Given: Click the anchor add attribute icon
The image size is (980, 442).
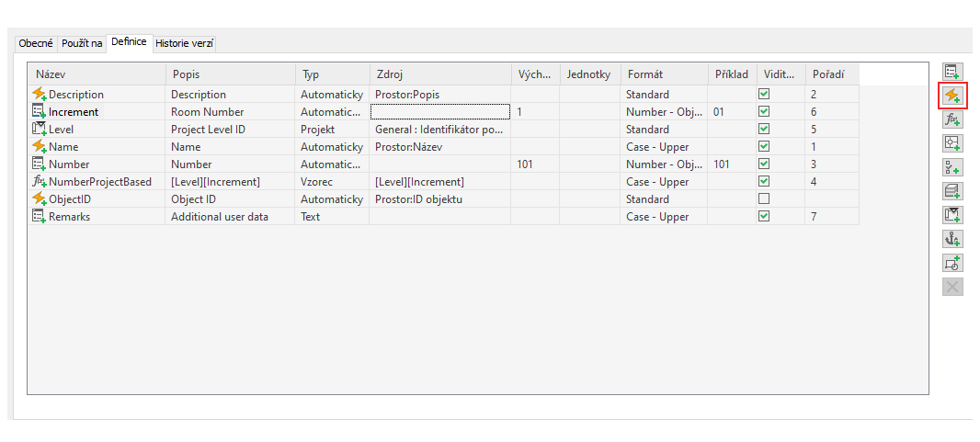Looking at the screenshot, I should pyautogui.click(x=952, y=239).
